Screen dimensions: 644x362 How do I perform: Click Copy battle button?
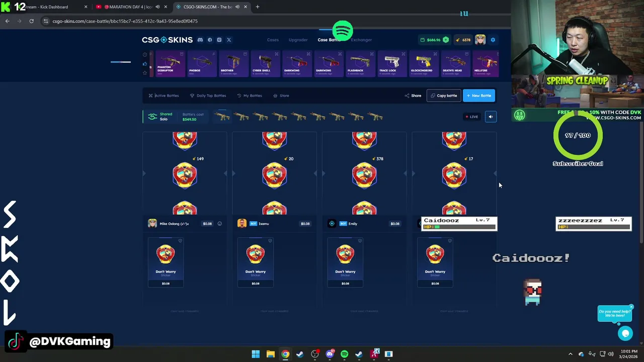tap(443, 96)
